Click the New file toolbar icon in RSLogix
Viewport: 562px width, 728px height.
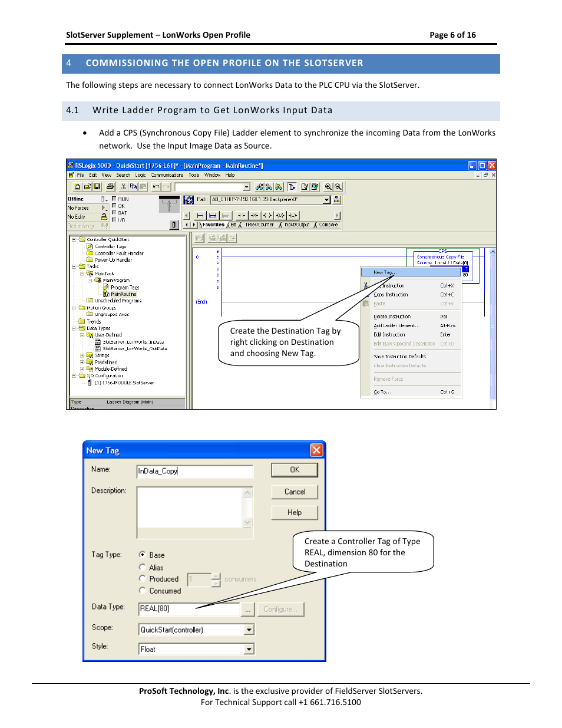(x=77, y=187)
